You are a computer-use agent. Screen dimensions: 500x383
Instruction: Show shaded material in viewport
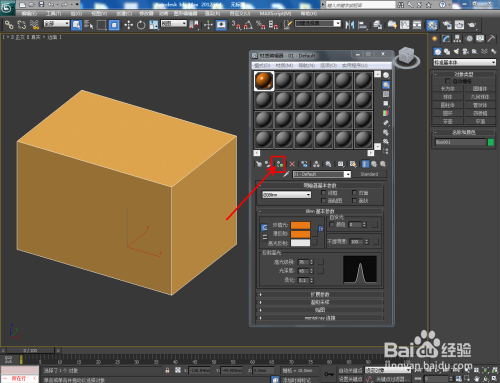tap(353, 164)
